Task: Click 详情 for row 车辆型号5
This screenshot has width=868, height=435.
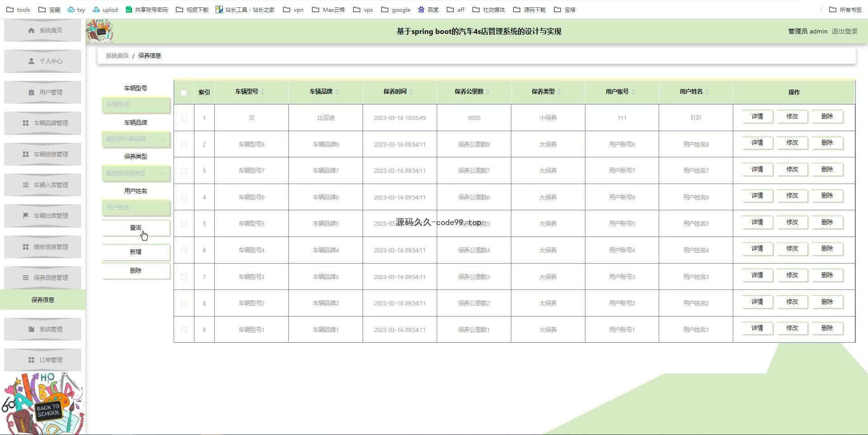Action: coord(757,222)
